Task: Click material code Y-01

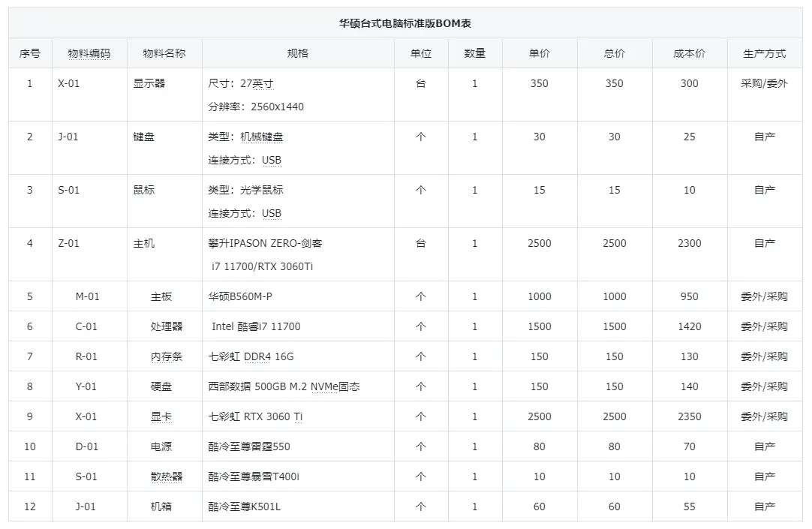Action: pyautogui.click(x=86, y=386)
